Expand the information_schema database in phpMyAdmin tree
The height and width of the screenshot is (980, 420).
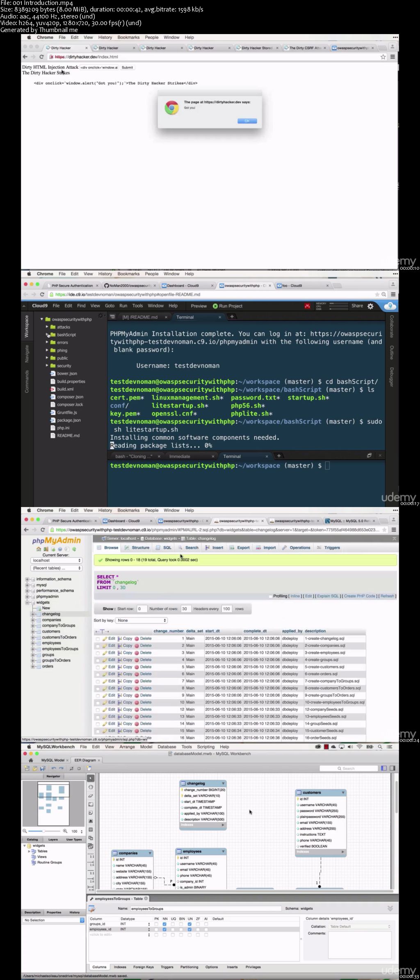point(27,579)
